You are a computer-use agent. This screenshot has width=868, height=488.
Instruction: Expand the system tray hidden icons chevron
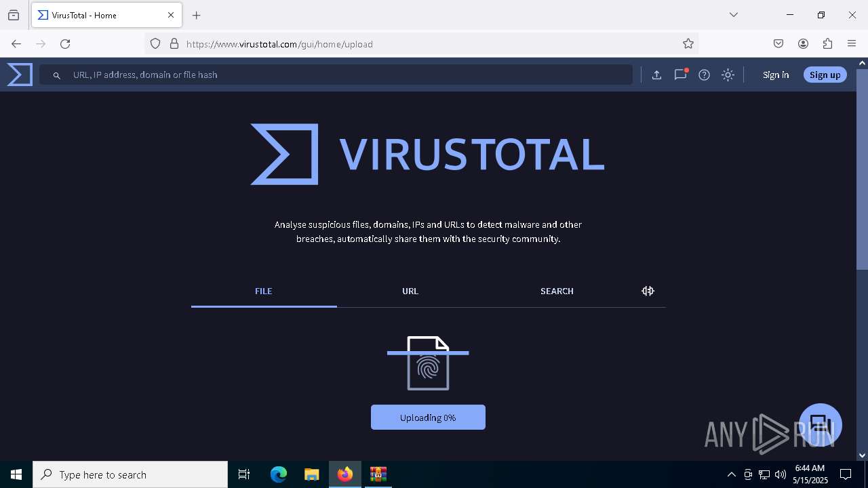point(731,474)
